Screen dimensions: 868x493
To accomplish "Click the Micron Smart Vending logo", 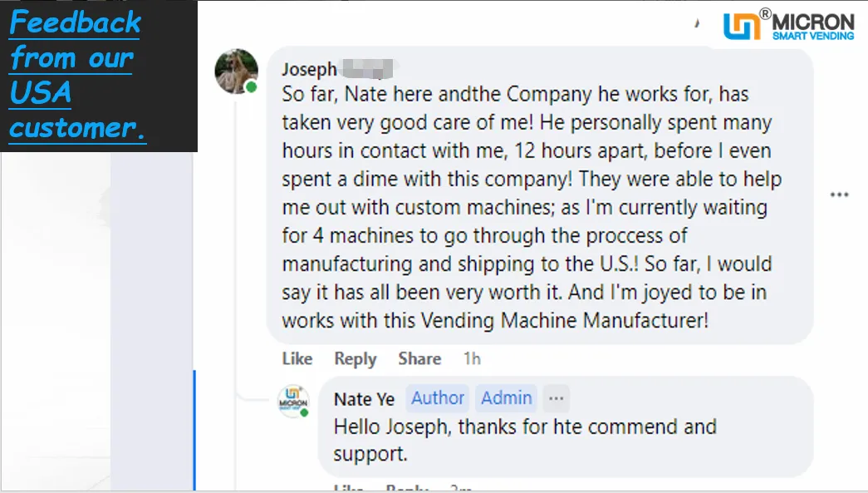I will click(x=789, y=25).
